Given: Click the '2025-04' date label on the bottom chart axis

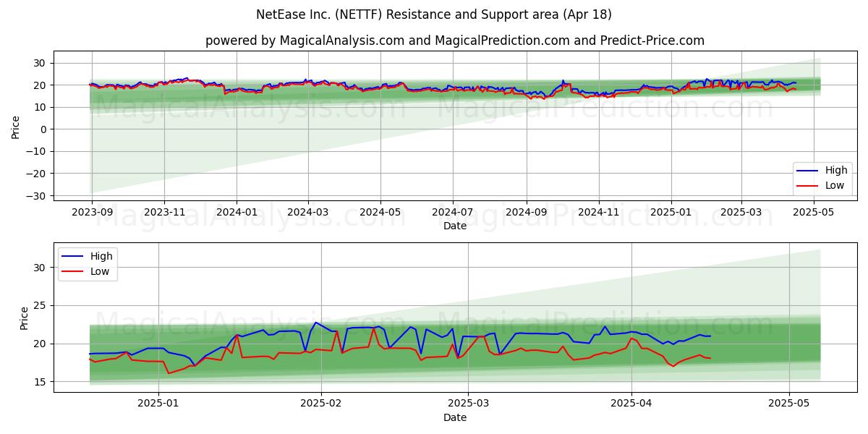Looking at the screenshot, I should tap(631, 404).
